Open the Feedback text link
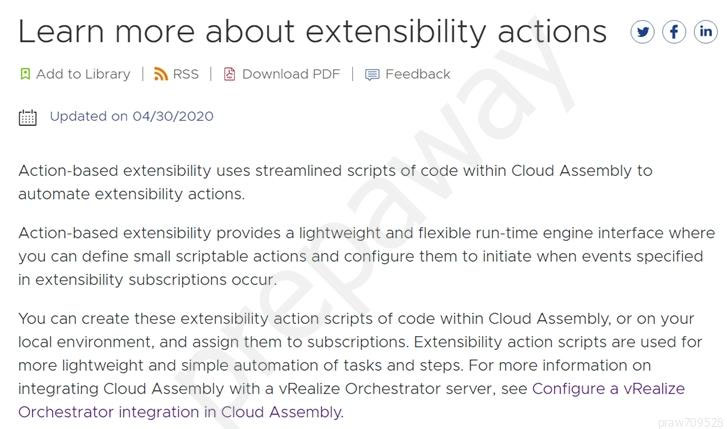 click(418, 74)
